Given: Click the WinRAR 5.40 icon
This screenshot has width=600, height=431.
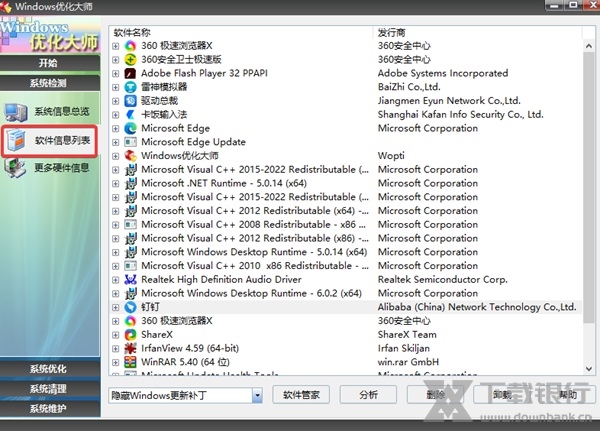Looking at the screenshot, I should [130, 362].
